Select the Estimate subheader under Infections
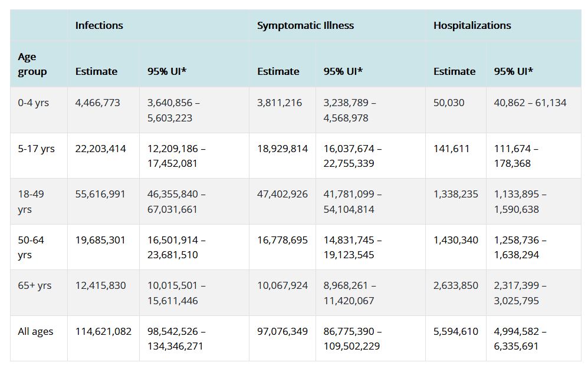The width and height of the screenshot is (588, 372). (x=96, y=71)
